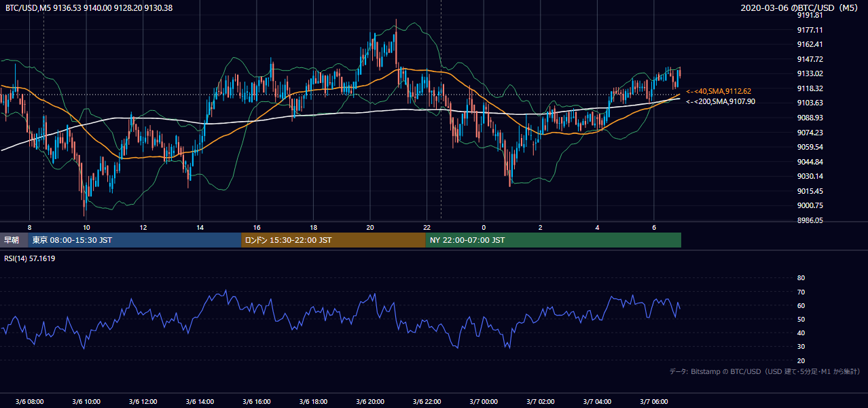The width and height of the screenshot is (868, 408).
Task: Click the white 200 SMA 9107.90 label
Action: coord(721,101)
